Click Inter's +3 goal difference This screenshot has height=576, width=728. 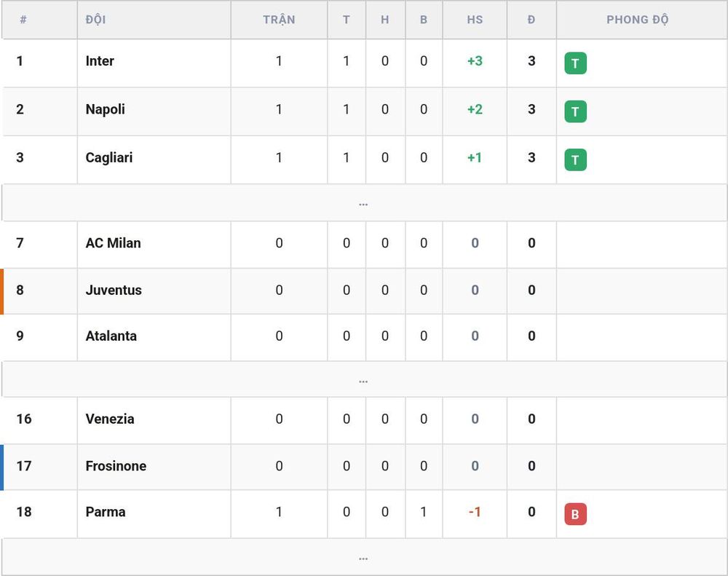(x=475, y=61)
